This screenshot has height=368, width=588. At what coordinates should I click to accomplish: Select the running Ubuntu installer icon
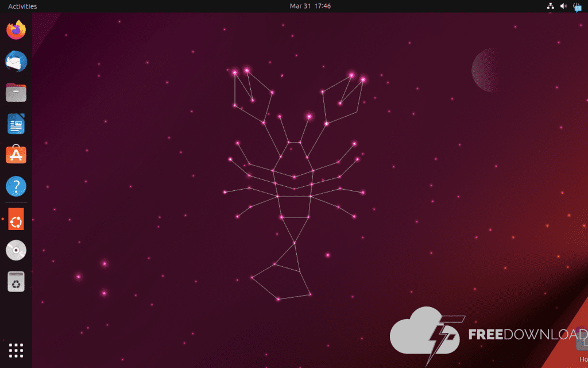pos(16,219)
